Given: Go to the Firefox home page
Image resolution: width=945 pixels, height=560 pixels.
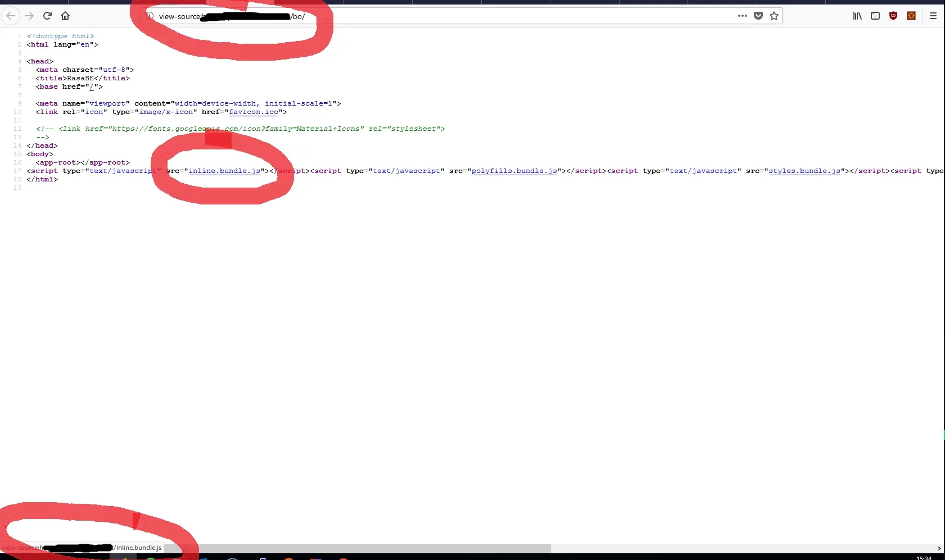Looking at the screenshot, I should 65,16.
